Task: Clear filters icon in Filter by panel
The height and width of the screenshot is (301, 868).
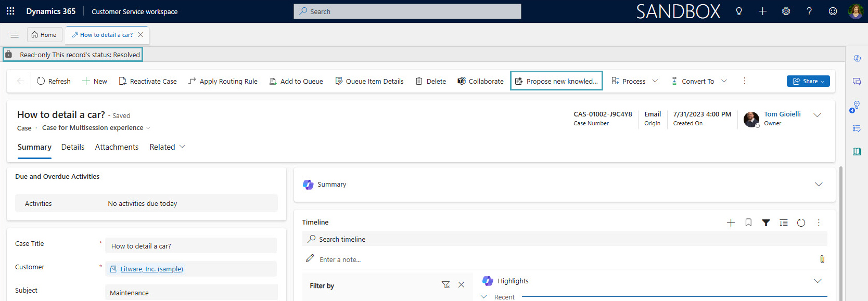Action: point(445,285)
